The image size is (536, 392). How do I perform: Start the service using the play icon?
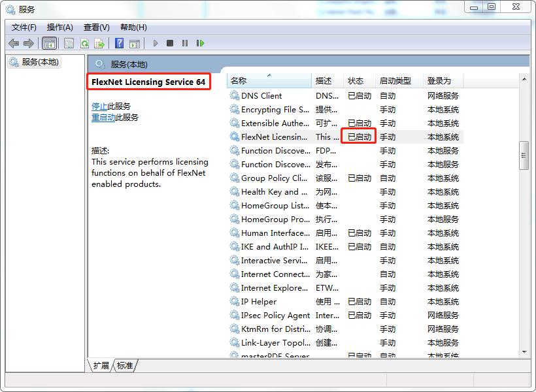pyautogui.click(x=155, y=43)
